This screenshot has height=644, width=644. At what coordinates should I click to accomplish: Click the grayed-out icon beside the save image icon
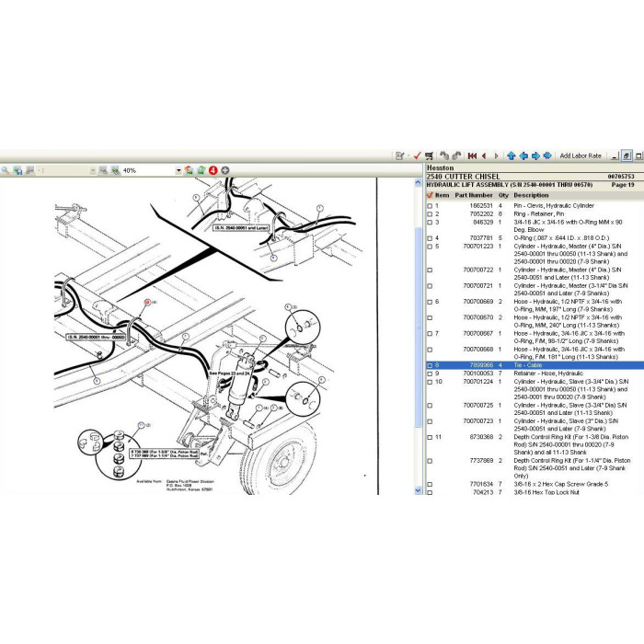29,170
